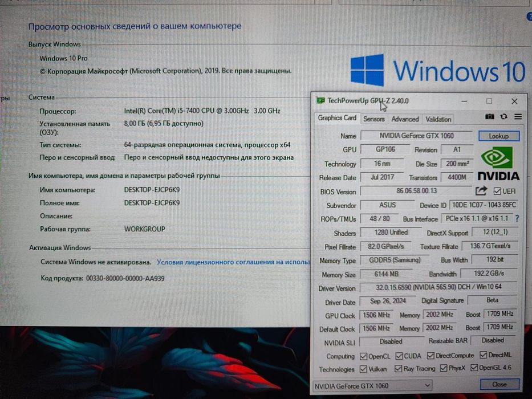Click the GPU-Z title bar app icon
This screenshot has width=532, height=399.
coord(320,100)
